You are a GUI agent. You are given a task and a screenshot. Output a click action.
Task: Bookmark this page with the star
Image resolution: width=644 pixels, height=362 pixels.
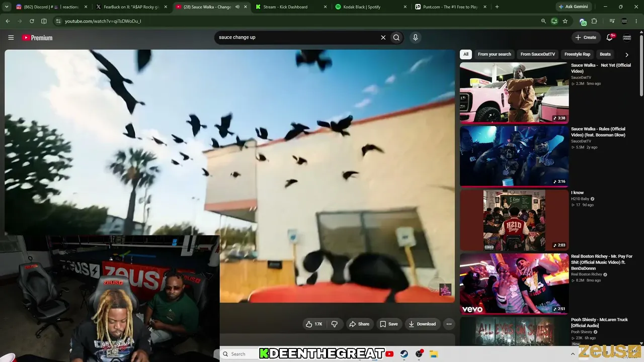coord(565,21)
